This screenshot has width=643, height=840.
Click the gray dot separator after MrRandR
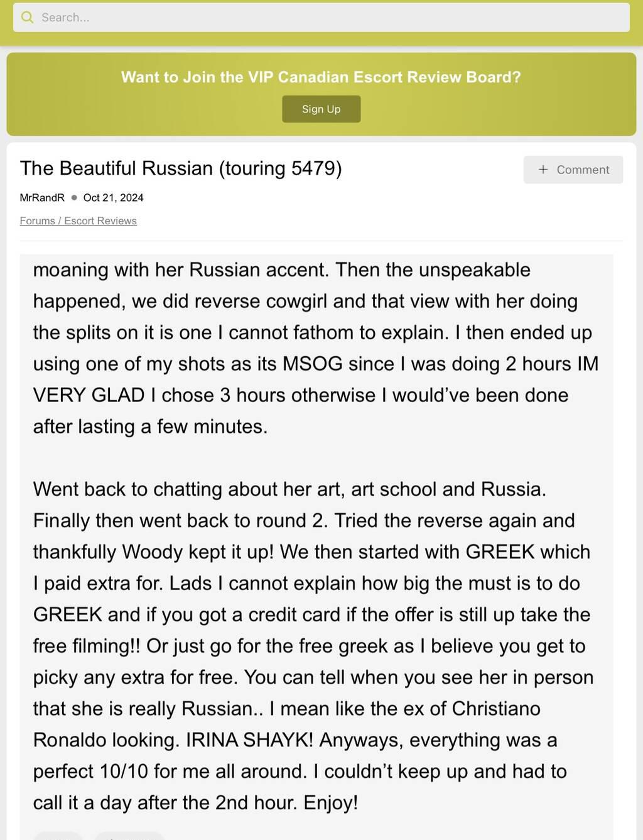(74, 198)
